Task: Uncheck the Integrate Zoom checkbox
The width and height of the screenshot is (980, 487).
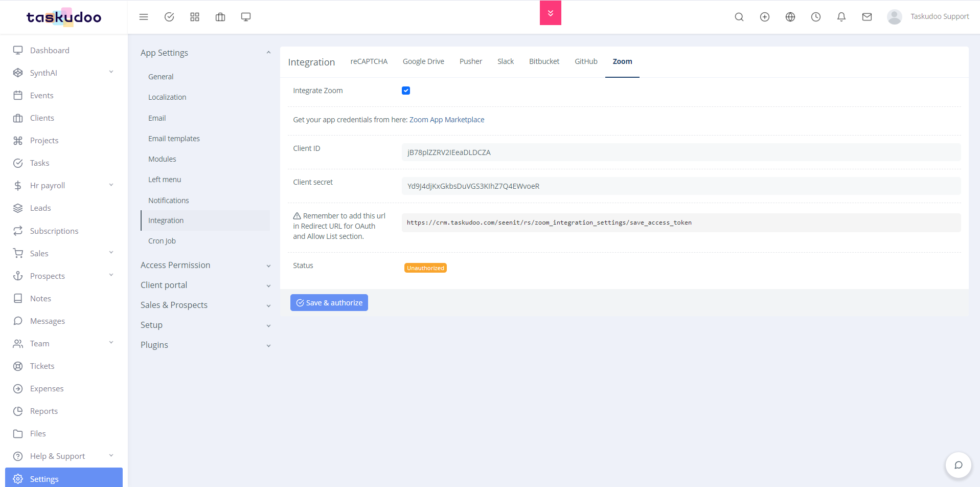Action: coord(406,91)
